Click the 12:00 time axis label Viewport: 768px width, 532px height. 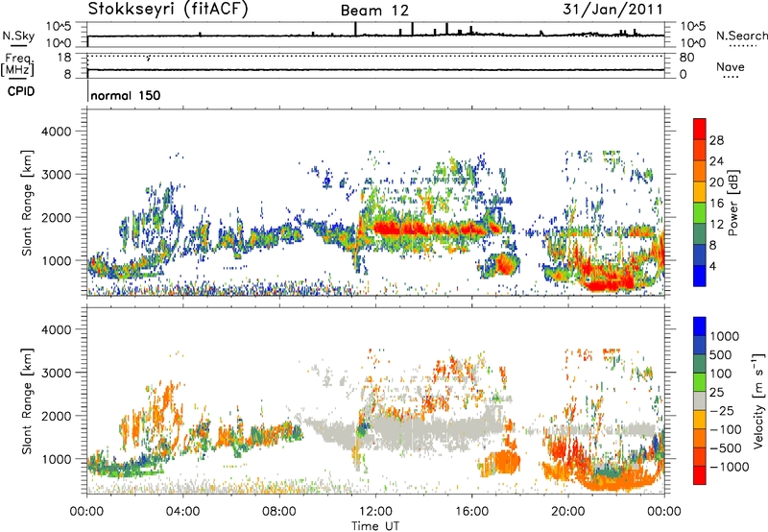coord(375,512)
